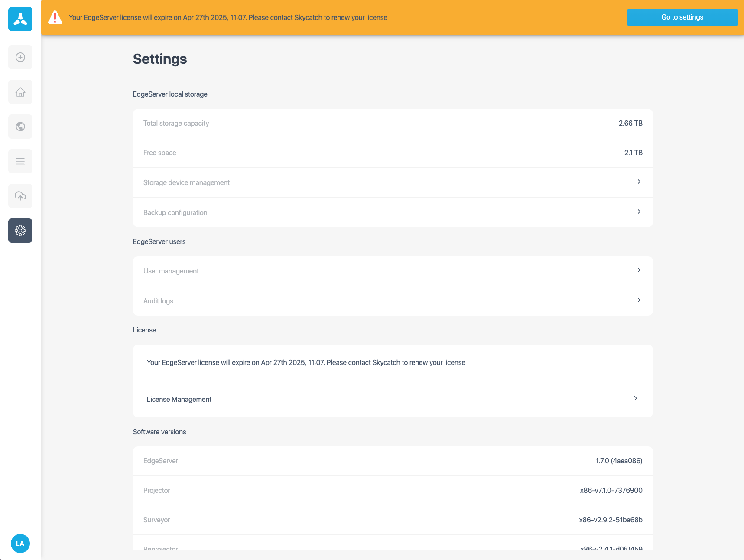744x560 pixels.
Task: Select the Settings gear sidebar icon
Action: (x=20, y=231)
